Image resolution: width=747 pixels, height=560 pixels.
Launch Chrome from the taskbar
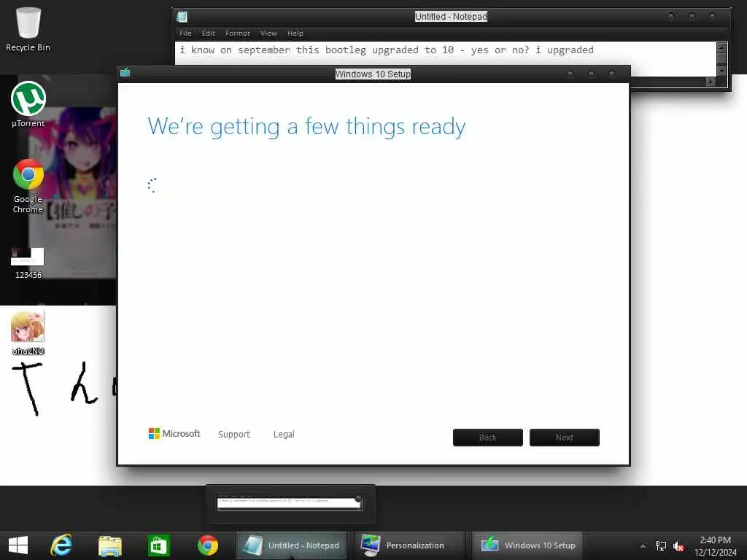(208, 545)
